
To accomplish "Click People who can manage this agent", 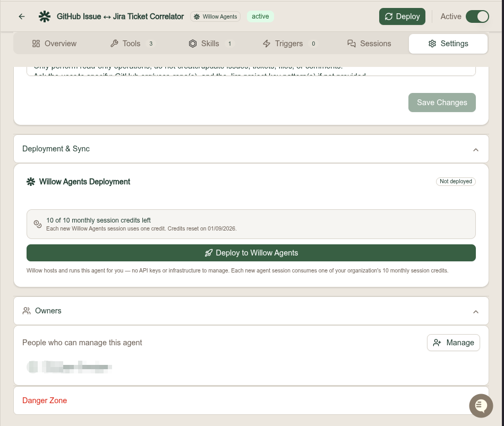I will [x=82, y=343].
